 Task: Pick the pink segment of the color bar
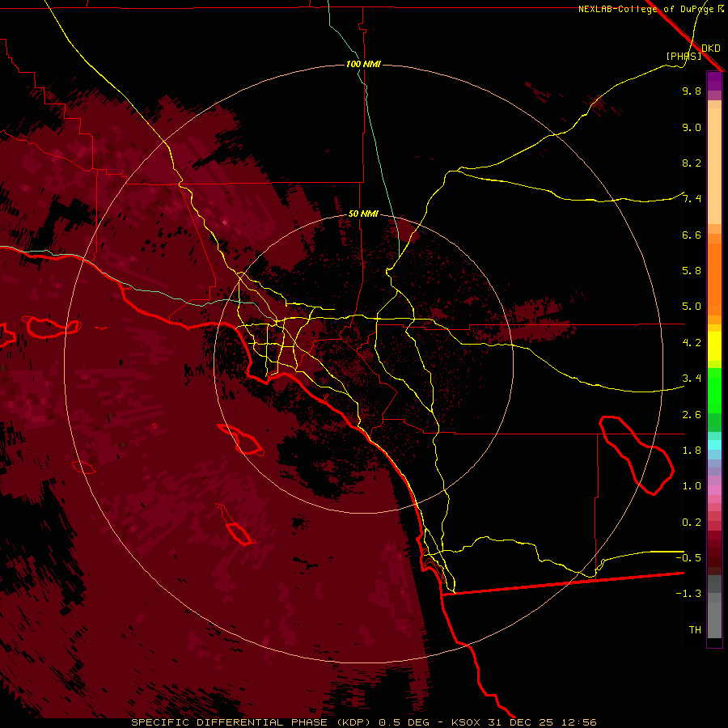tap(714, 490)
